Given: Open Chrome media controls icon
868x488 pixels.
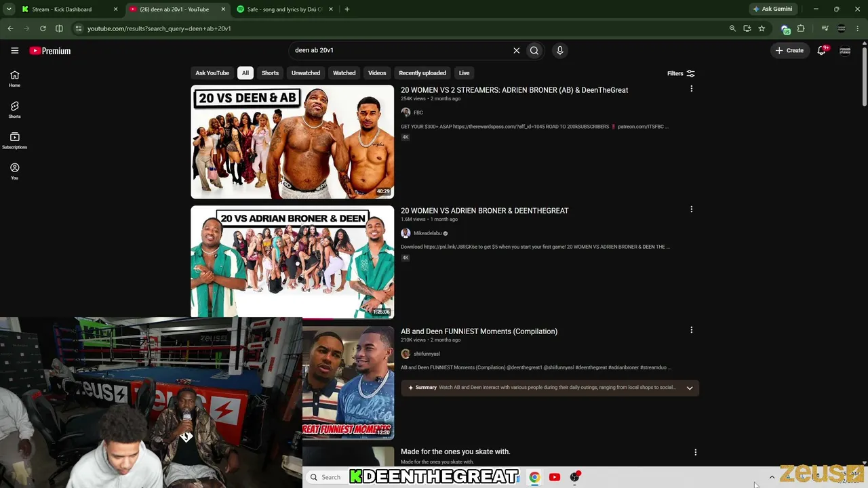Looking at the screenshot, I should [x=825, y=28].
